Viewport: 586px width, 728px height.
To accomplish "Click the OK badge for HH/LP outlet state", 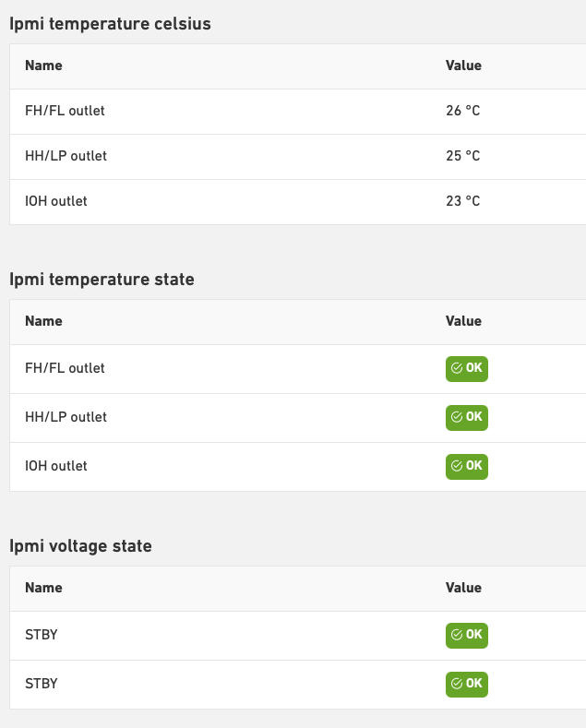I will [x=466, y=417].
